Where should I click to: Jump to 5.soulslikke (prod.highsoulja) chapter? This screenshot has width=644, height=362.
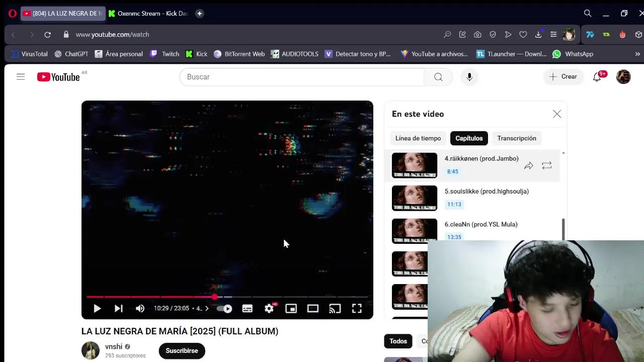(487, 192)
